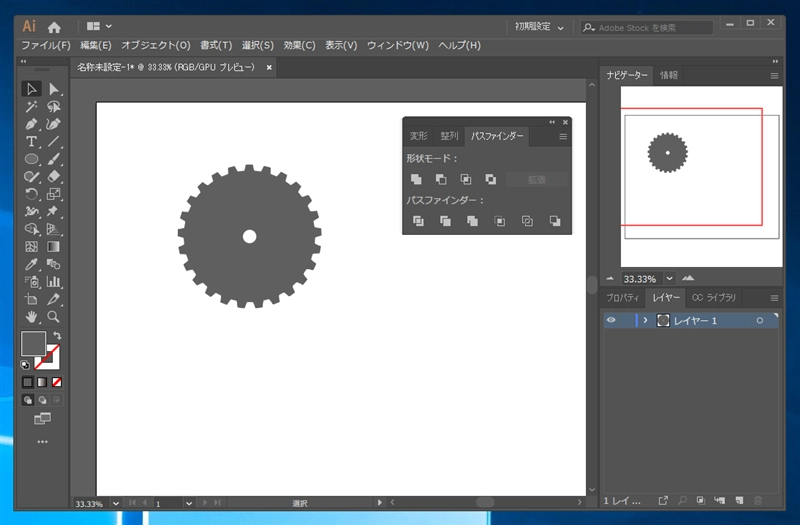Open Pathfinder panel options menu
Image resolution: width=800 pixels, height=525 pixels.
(x=563, y=136)
